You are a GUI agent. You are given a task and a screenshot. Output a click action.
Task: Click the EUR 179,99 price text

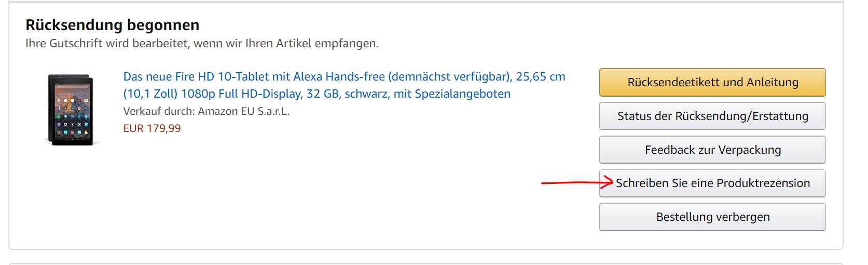coord(152,128)
